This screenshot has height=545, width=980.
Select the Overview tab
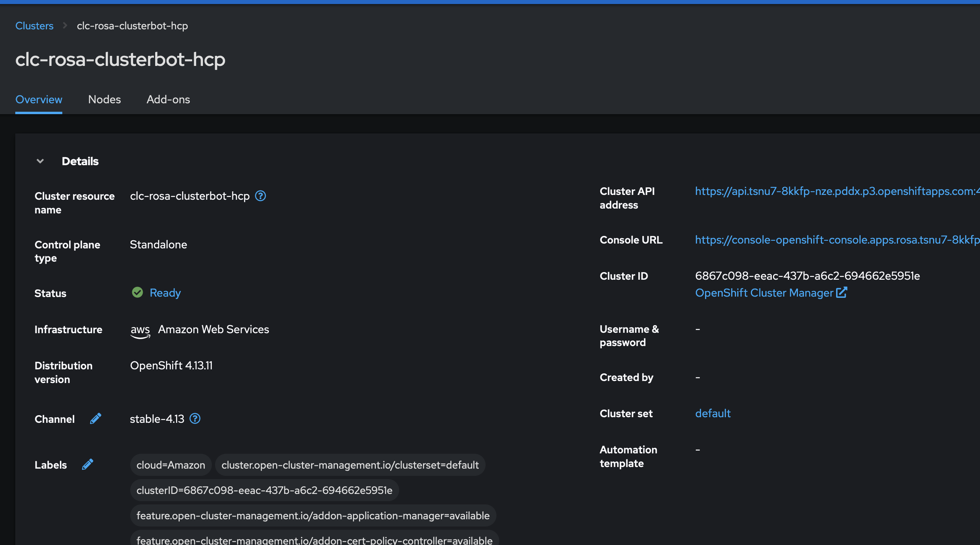coord(39,99)
